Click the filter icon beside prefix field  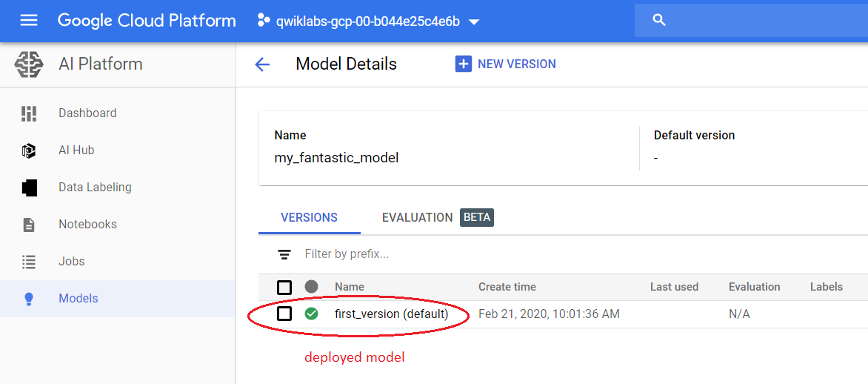pyautogui.click(x=284, y=255)
